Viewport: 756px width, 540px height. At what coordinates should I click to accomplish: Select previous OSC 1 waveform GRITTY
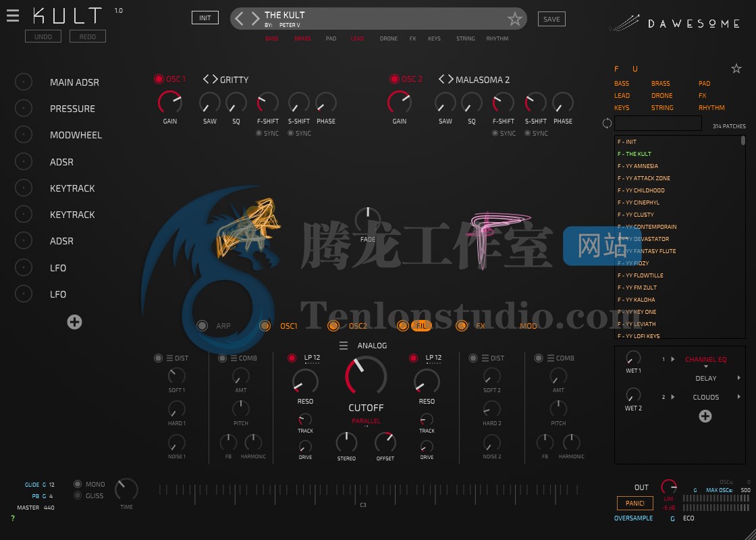tap(206, 79)
